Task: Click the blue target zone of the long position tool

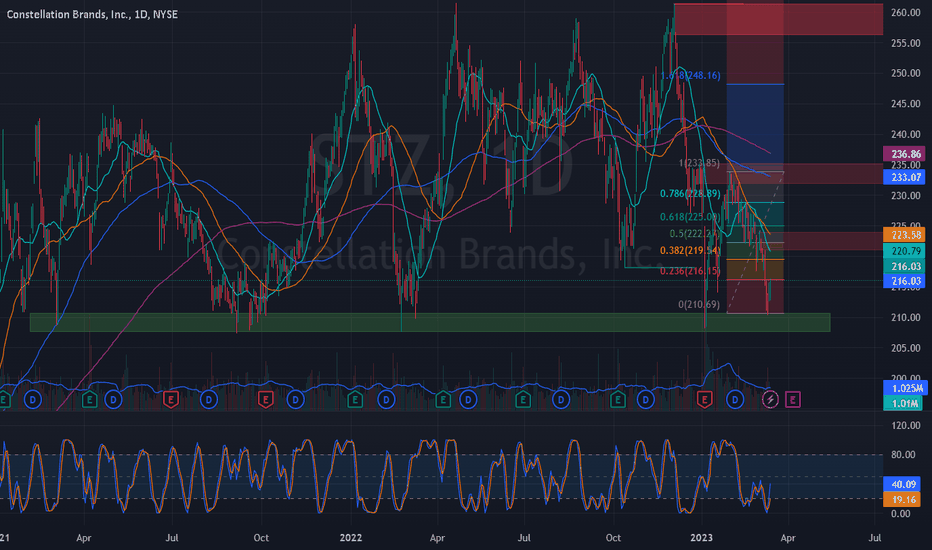Action: [x=755, y=124]
